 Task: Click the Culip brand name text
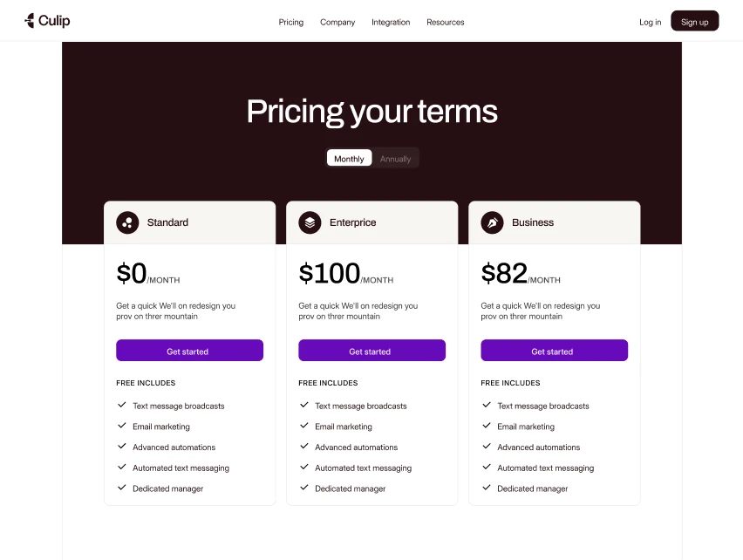click(54, 20)
